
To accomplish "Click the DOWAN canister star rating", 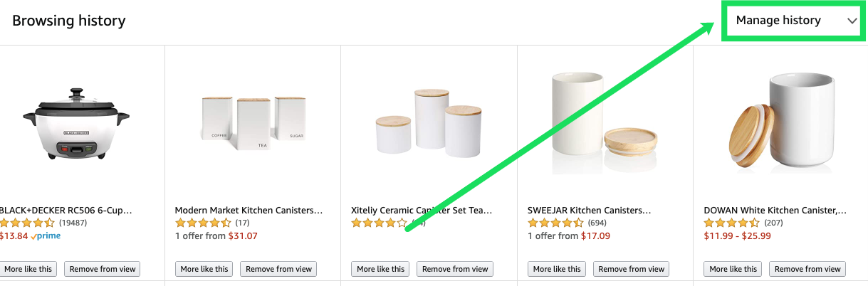I will point(732,223).
